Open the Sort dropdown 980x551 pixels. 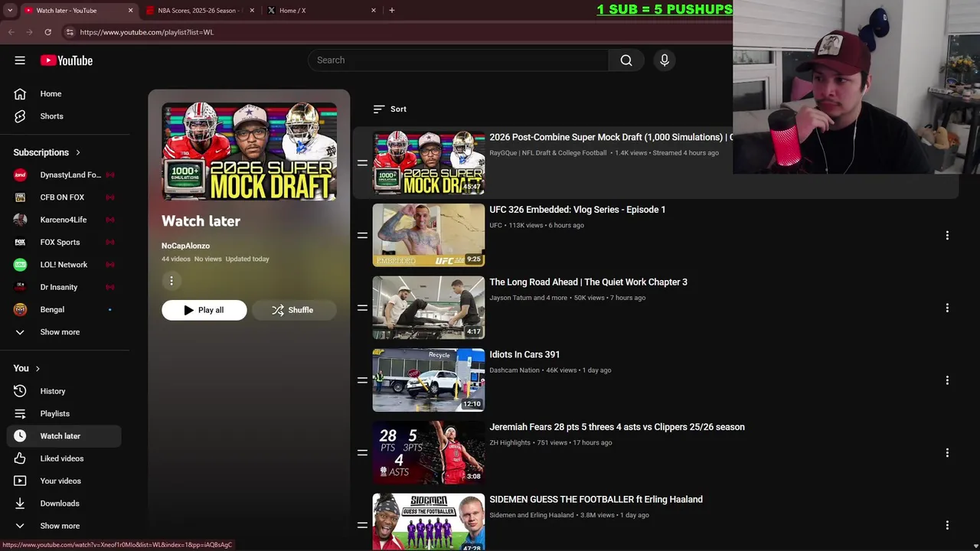click(390, 109)
